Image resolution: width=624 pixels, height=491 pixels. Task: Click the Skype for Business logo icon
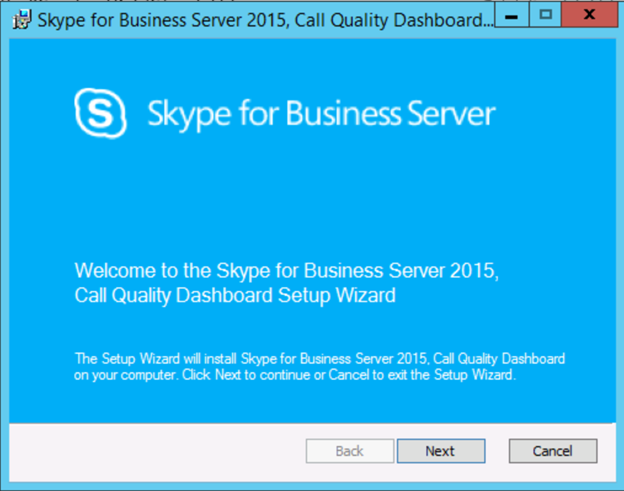(100, 113)
